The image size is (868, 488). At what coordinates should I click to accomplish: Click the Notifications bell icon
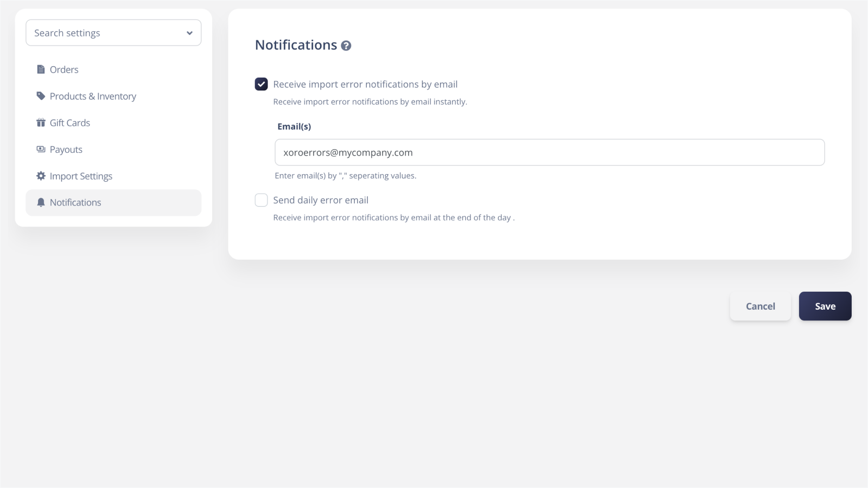[41, 202]
